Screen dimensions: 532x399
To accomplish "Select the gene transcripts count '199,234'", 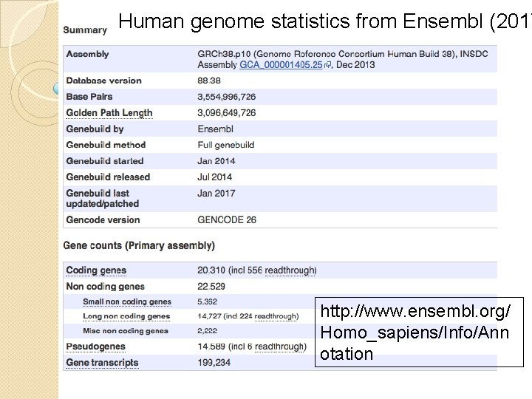I will pos(214,363).
